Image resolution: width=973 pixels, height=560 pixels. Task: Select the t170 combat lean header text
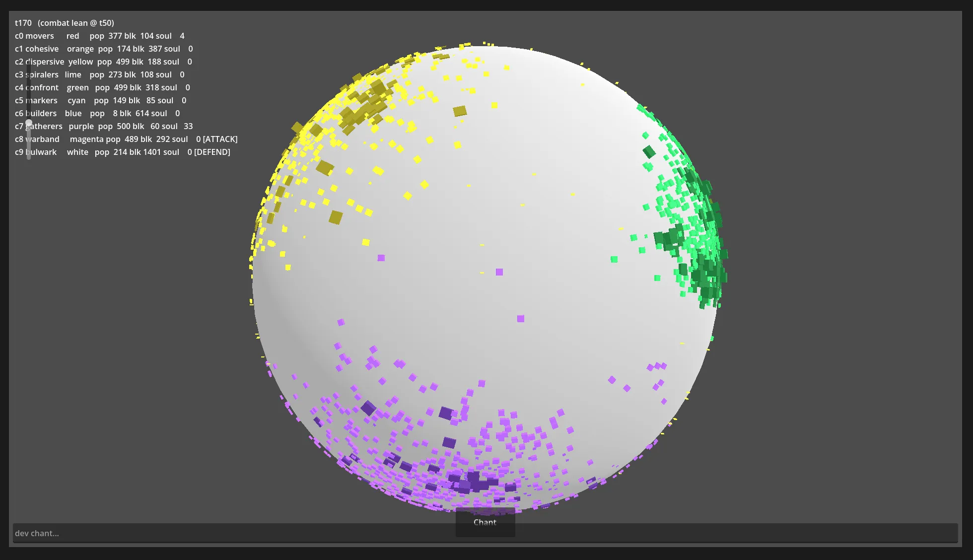[65, 23]
